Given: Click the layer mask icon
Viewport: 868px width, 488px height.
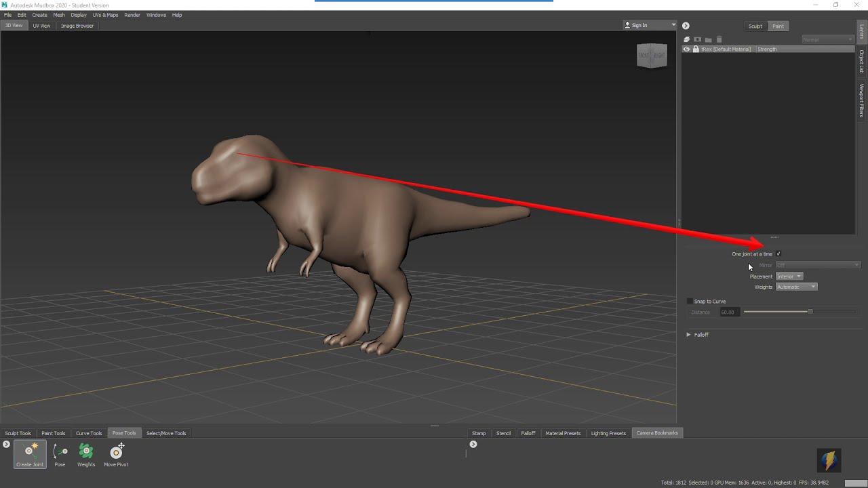Looking at the screenshot, I should [697, 40].
